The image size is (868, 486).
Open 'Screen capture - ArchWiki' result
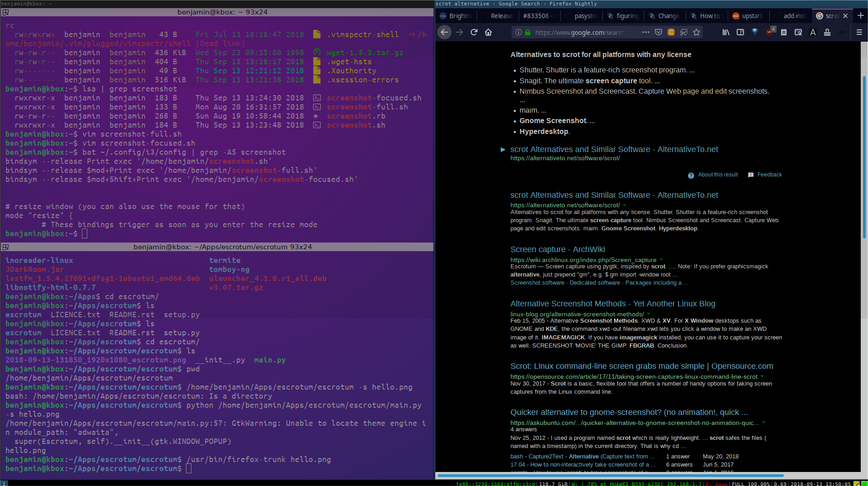click(x=557, y=249)
